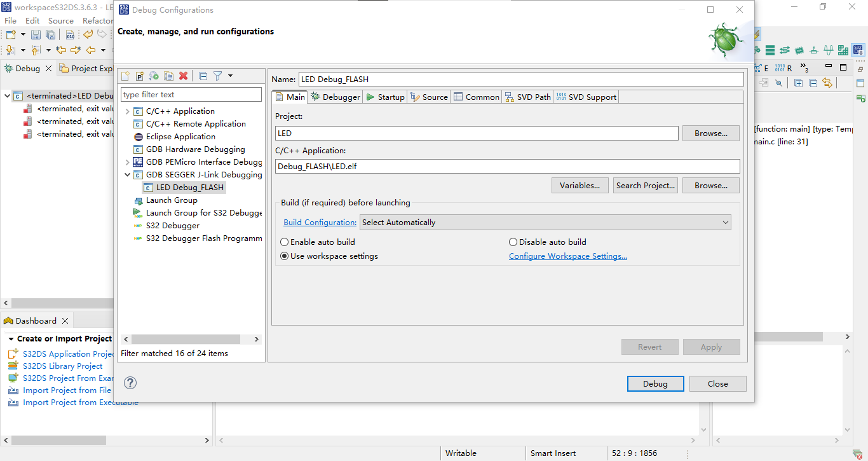868x461 pixels.
Task: Show hidden views chevron in right panel
Action: click(804, 67)
